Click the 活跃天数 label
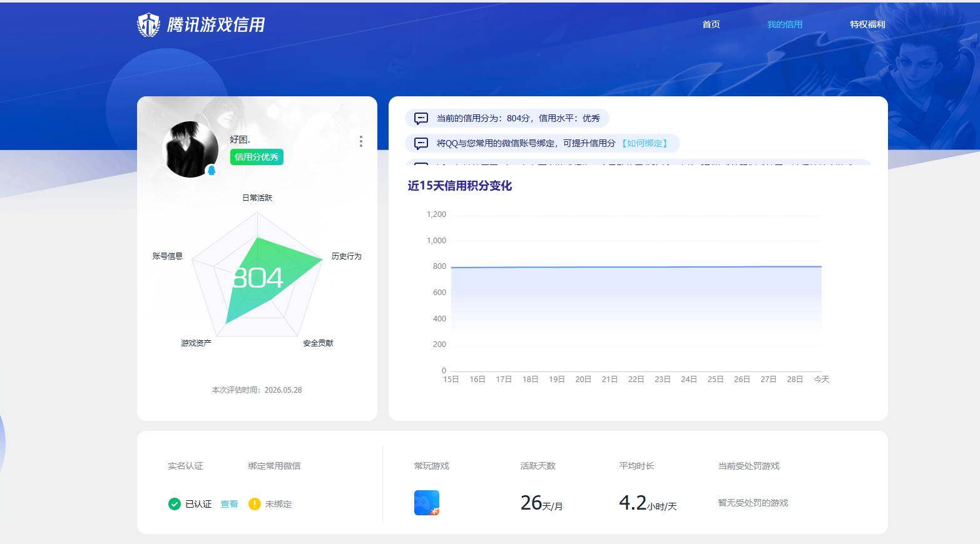This screenshot has width=980, height=544. pyautogui.click(x=538, y=466)
